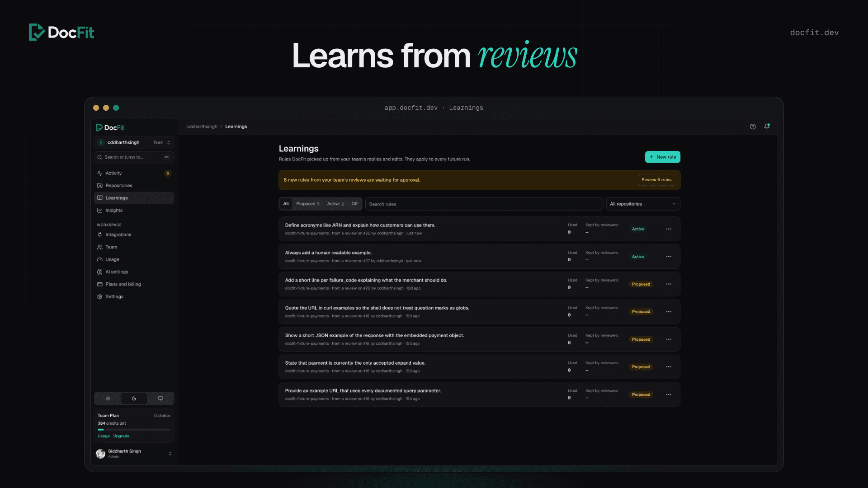Open the help icon in top bar

(753, 127)
